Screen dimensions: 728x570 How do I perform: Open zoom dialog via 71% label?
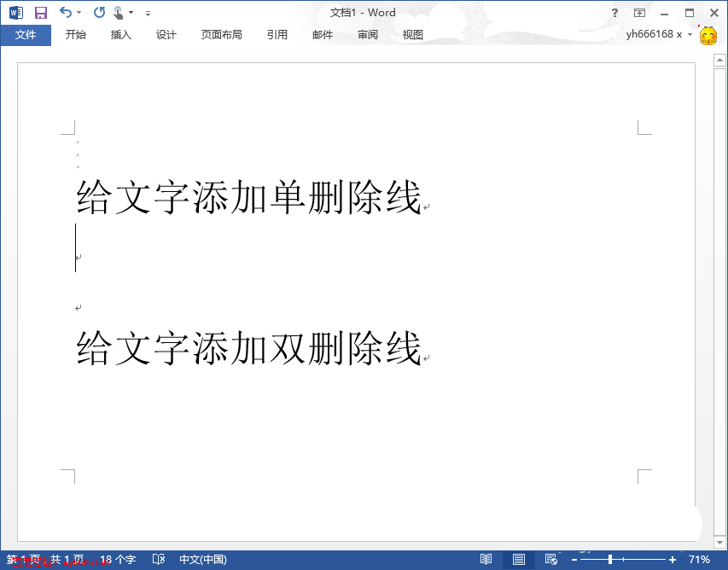coord(699,560)
